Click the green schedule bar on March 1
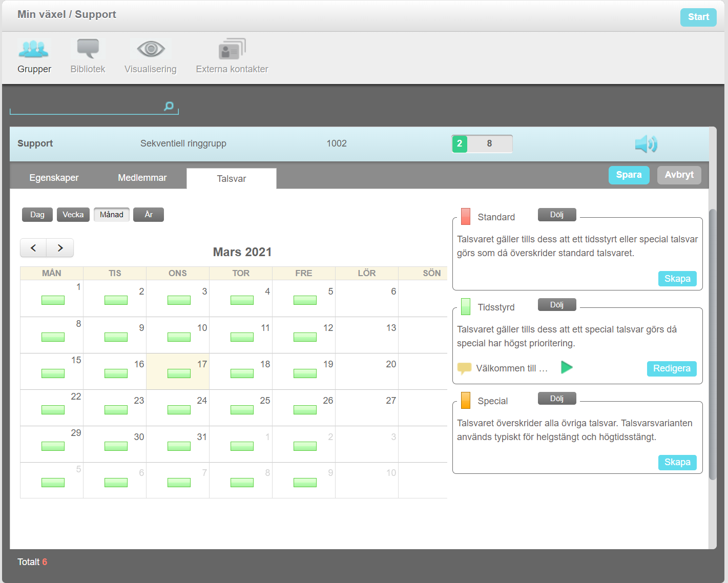 coord(53,300)
